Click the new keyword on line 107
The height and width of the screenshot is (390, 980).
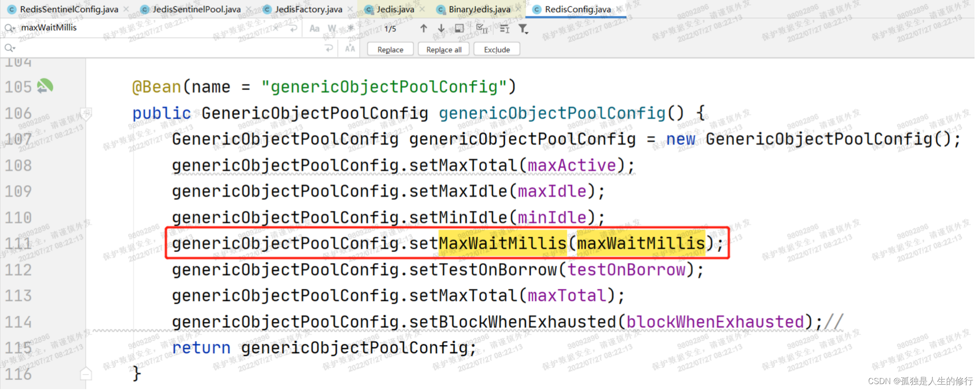click(680, 139)
